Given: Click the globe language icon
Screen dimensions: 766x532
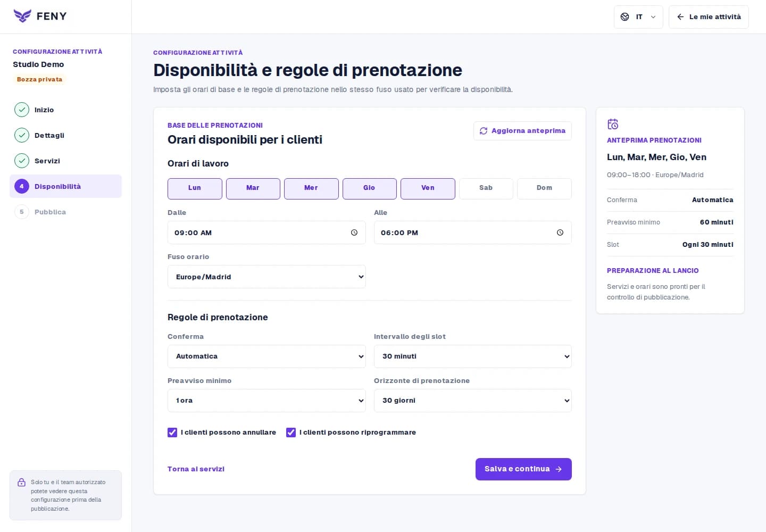Looking at the screenshot, I should click(x=625, y=17).
